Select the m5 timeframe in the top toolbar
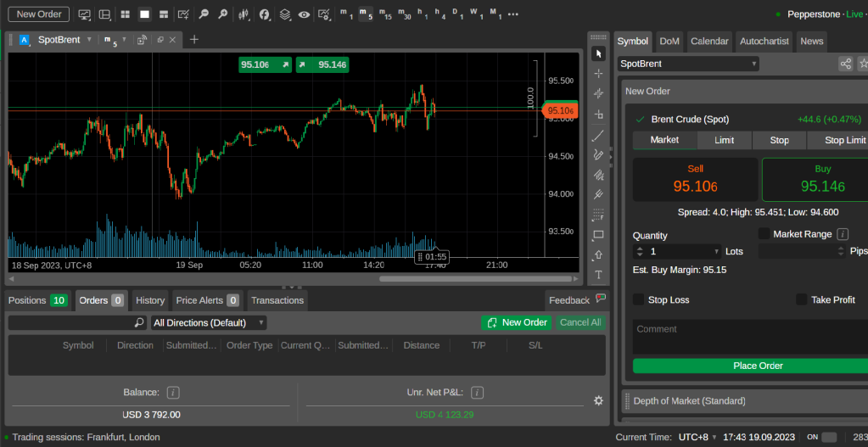 [x=366, y=14]
